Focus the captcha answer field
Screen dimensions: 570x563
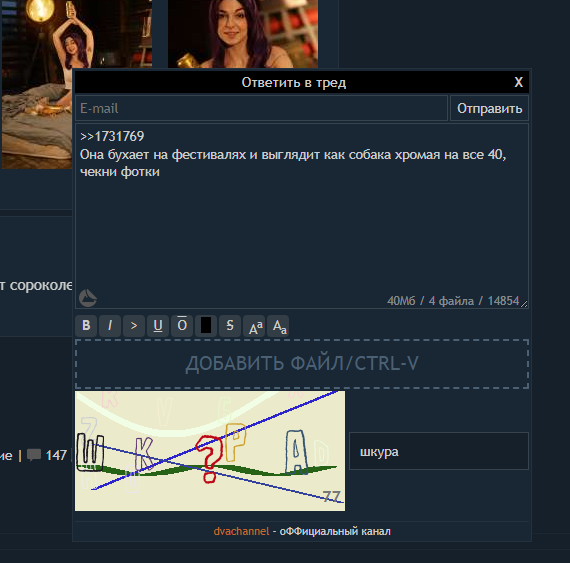439,451
